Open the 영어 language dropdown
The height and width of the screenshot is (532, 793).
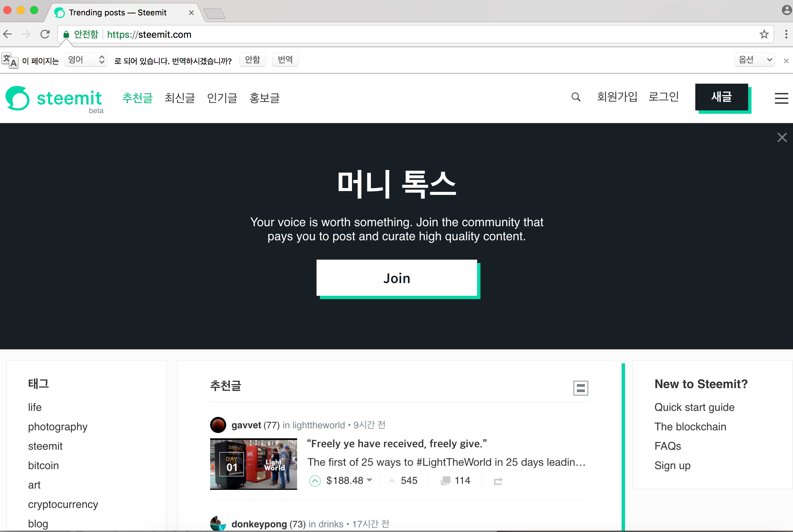pos(86,60)
